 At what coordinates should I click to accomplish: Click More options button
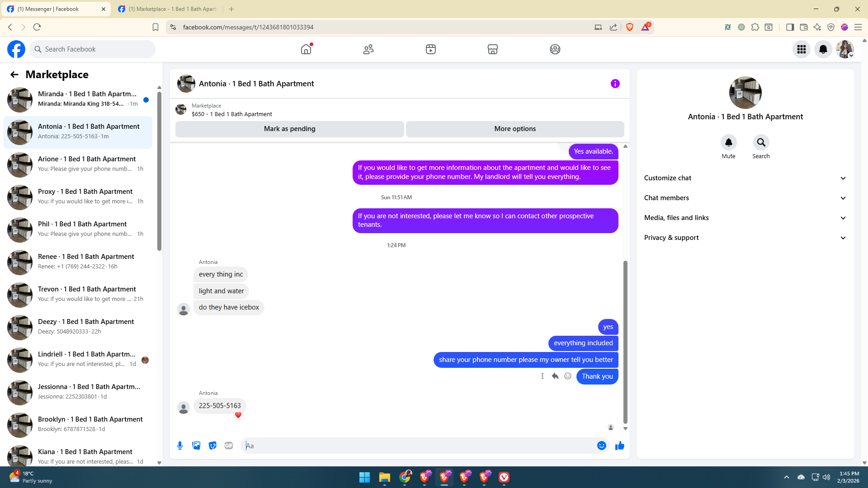click(x=515, y=129)
